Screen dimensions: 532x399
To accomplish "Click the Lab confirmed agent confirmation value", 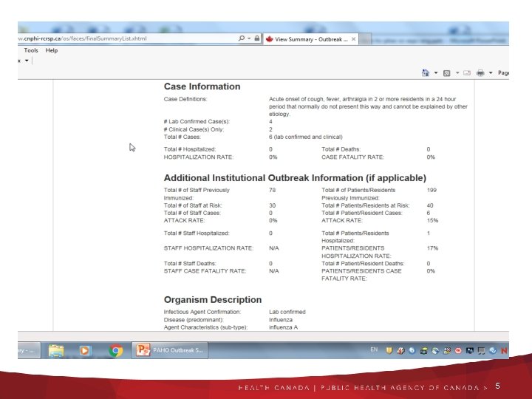I will [287, 312].
